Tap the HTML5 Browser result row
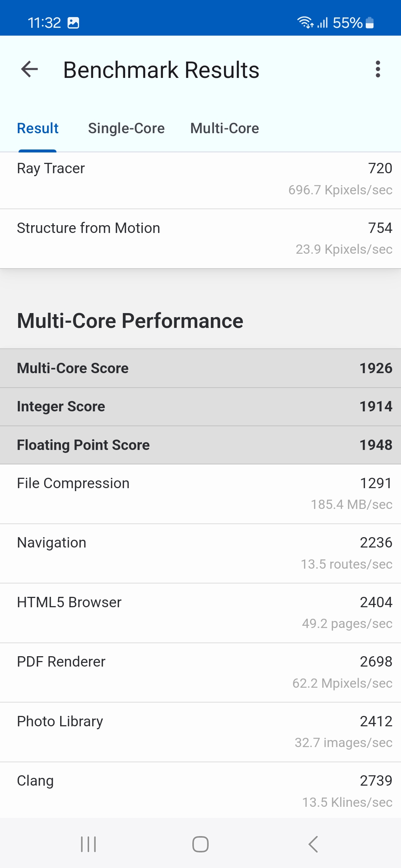Screen dimensions: 401x868 point(200,613)
